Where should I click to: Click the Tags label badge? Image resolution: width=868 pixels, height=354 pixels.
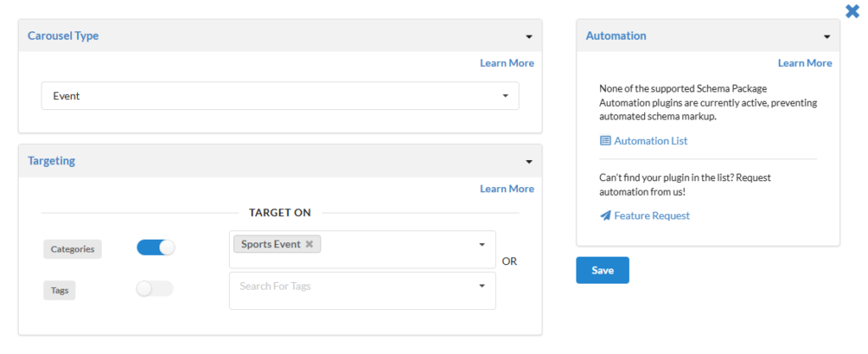(59, 290)
